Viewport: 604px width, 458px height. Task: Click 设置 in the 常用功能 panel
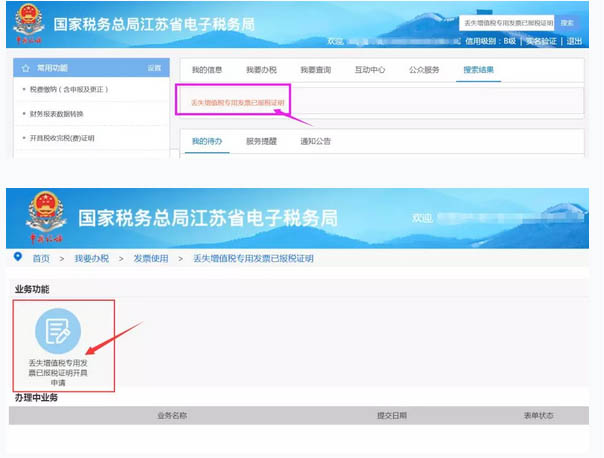154,68
